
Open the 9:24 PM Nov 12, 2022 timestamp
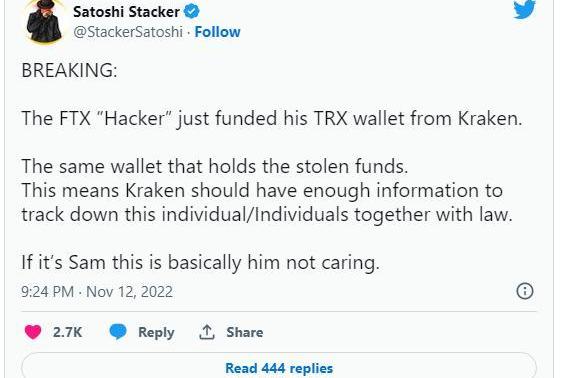97,292
